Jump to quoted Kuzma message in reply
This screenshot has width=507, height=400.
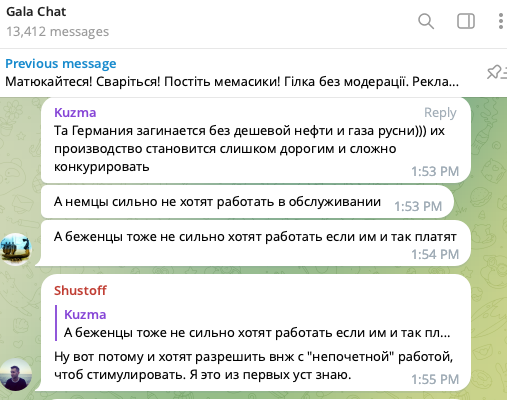257,323
